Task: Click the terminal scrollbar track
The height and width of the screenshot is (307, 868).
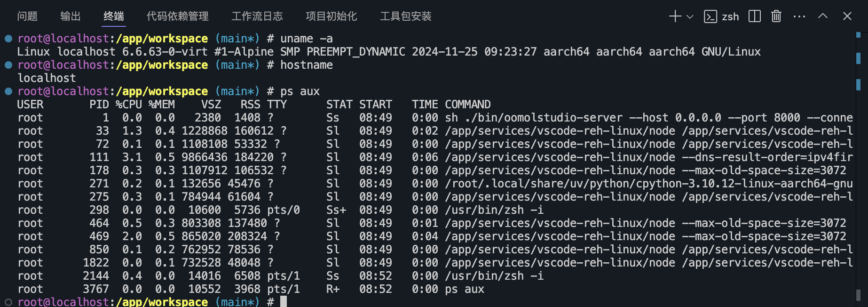Action: 858,170
